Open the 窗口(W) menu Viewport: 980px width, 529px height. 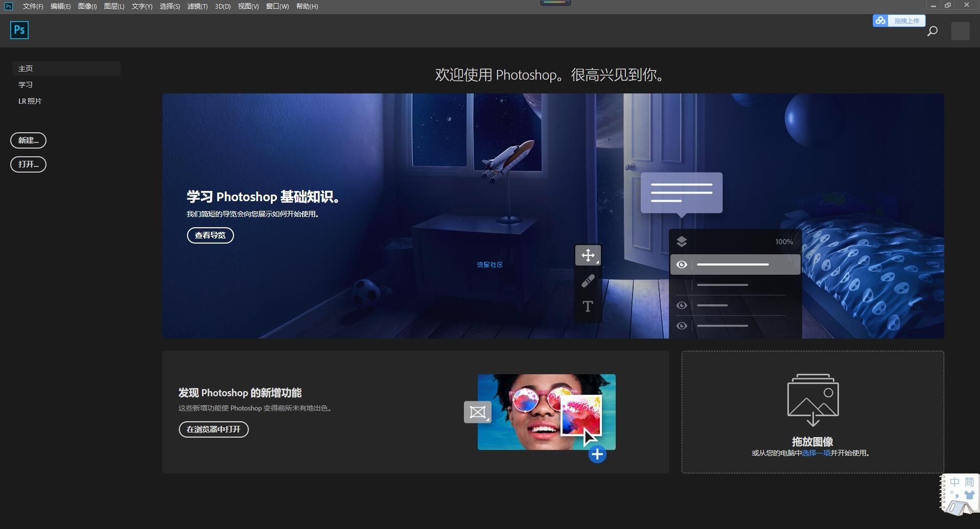[x=277, y=6]
